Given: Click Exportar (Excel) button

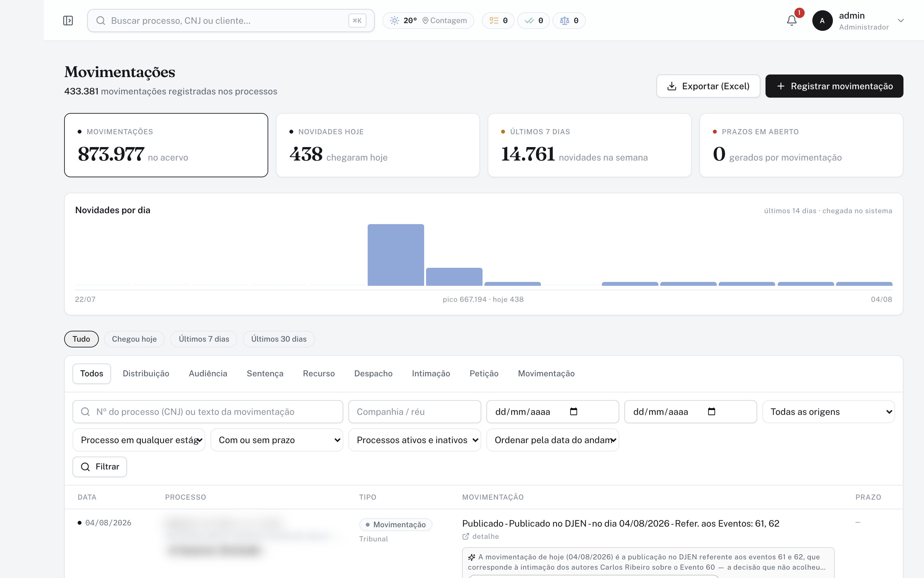Looking at the screenshot, I should click(708, 86).
